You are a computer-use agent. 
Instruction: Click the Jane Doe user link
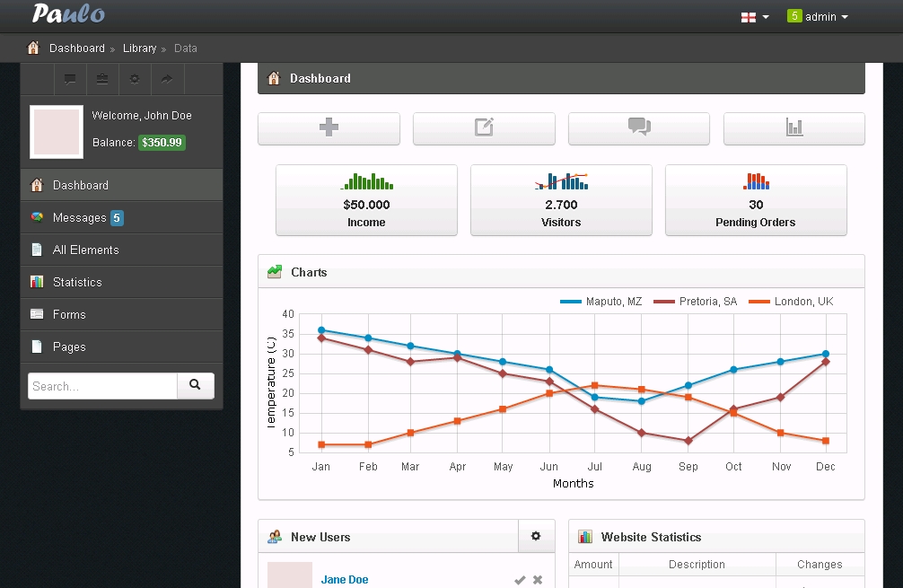[x=345, y=580]
